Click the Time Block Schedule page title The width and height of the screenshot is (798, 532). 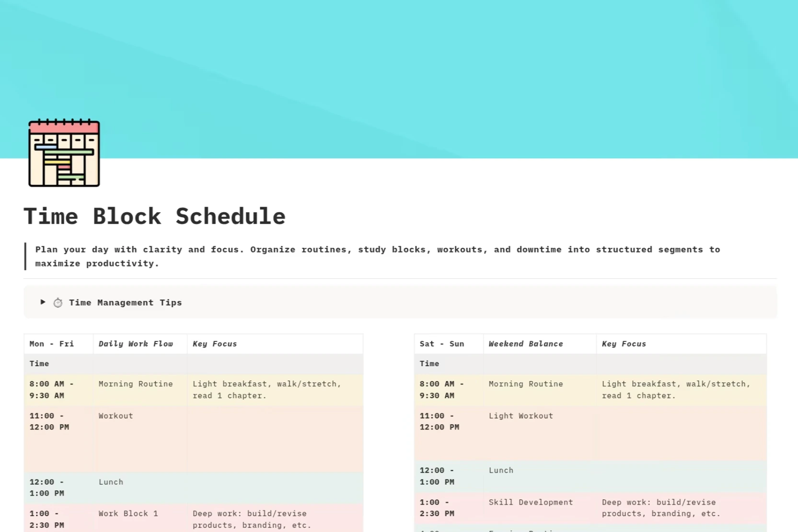pyautogui.click(x=154, y=216)
